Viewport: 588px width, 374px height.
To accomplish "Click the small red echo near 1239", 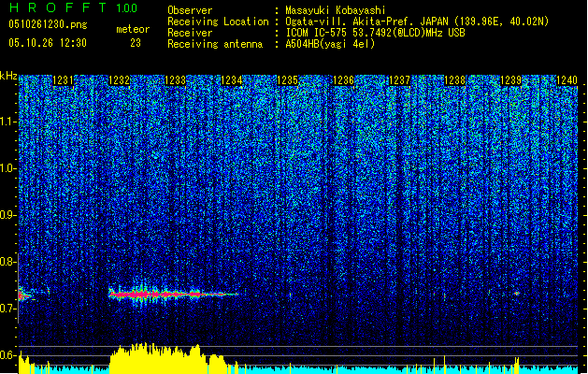I will tap(517, 294).
